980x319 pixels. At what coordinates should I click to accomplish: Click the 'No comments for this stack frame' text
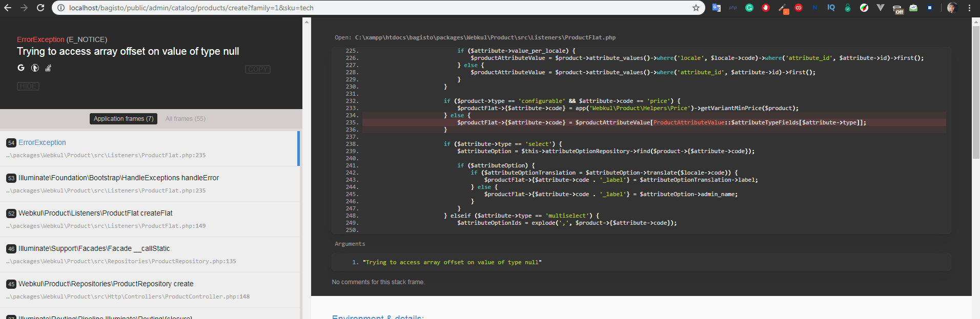click(x=378, y=282)
